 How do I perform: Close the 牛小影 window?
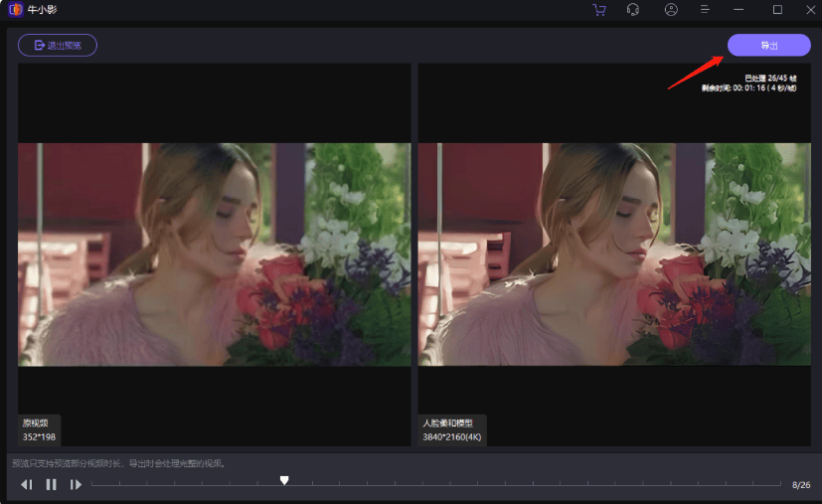tap(809, 10)
